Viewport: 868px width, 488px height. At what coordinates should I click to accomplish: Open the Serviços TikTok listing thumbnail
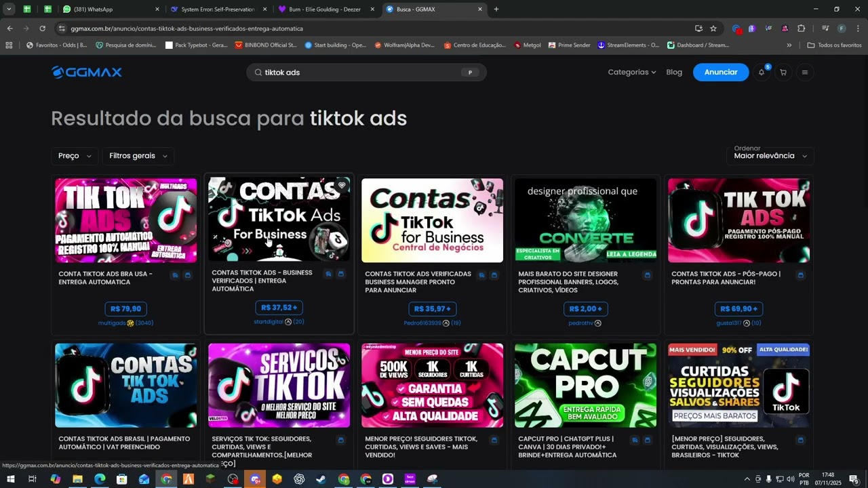(279, 385)
